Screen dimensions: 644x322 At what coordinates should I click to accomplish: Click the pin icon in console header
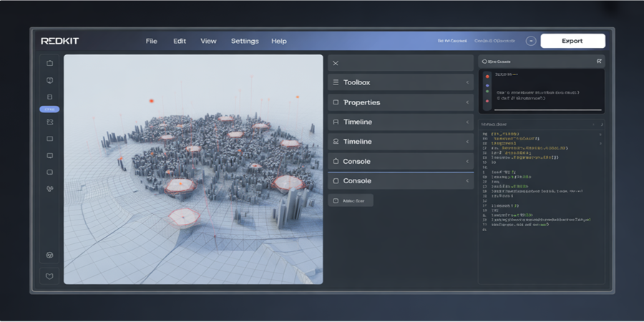tap(599, 62)
